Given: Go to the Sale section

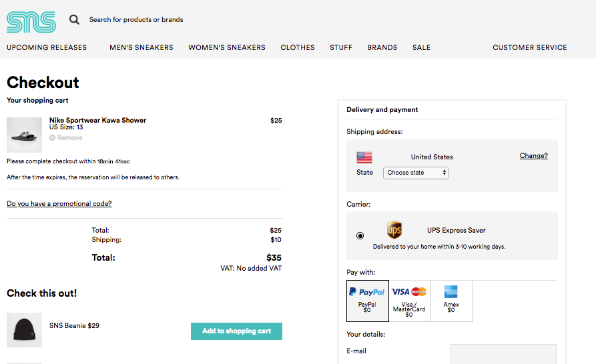Looking at the screenshot, I should click(x=421, y=48).
